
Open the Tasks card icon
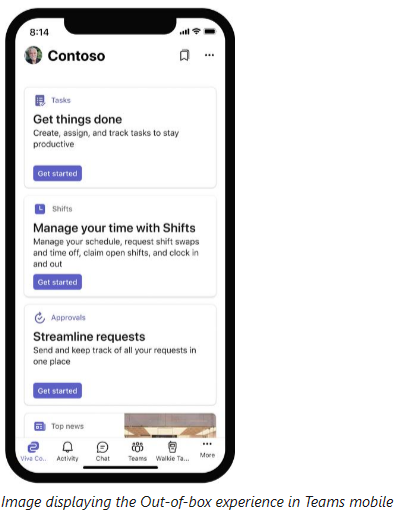tap(40, 100)
